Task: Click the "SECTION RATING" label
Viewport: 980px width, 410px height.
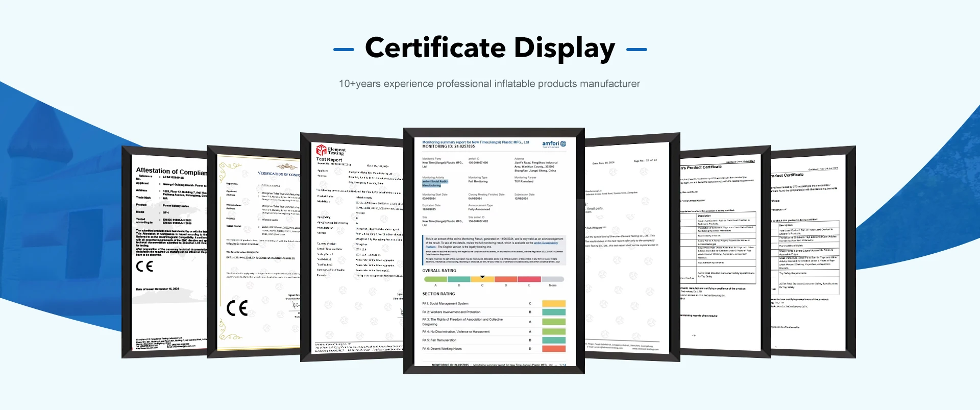Action: coord(438,294)
